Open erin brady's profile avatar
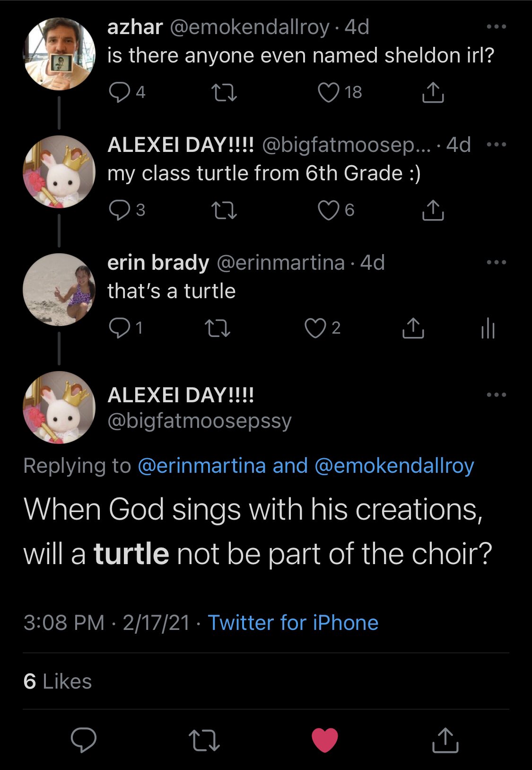Screen dimensions: 532x770 click(59, 289)
